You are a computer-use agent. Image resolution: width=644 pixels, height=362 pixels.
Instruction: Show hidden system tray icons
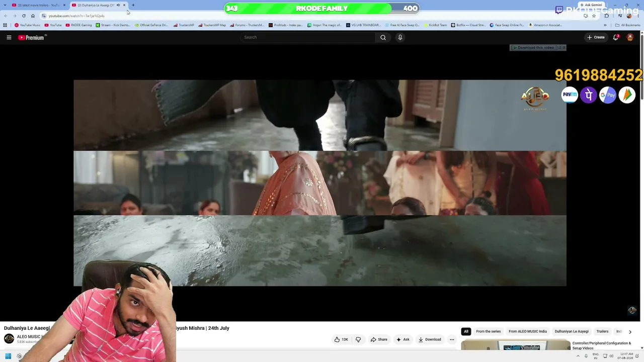578,356
